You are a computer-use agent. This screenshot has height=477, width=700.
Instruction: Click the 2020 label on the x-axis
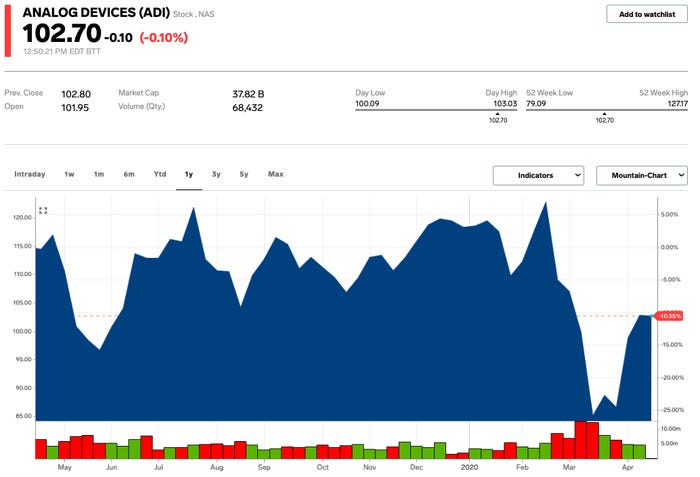(469, 467)
